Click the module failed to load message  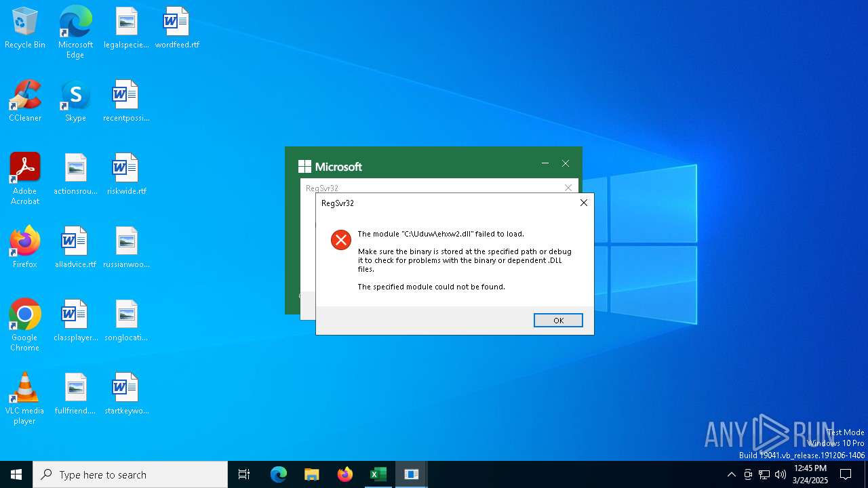441,234
